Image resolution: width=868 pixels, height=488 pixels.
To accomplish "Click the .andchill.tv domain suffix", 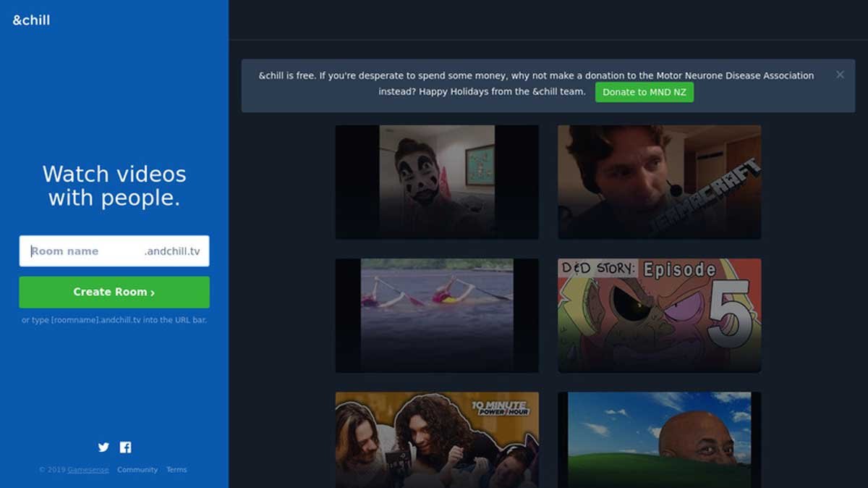I will click(172, 251).
